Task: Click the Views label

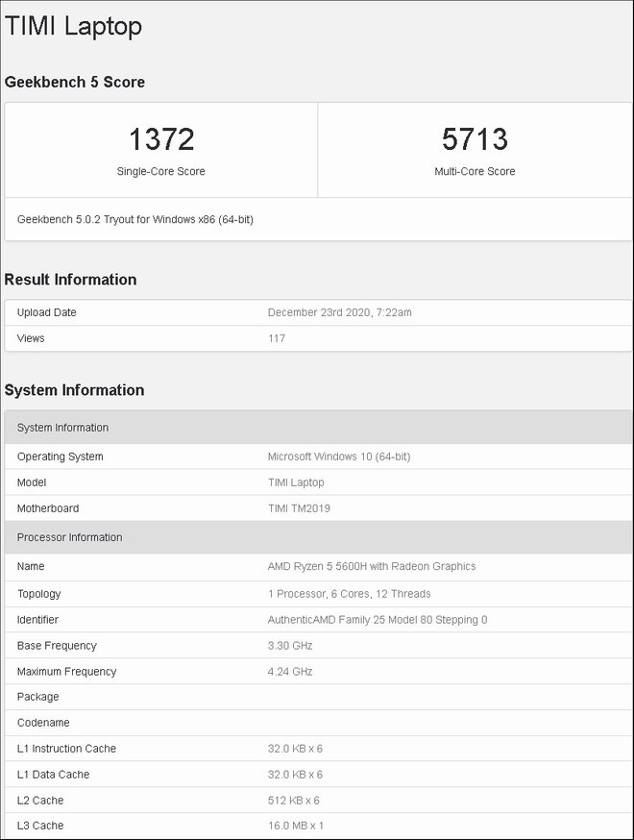Action: pos(31,338)
